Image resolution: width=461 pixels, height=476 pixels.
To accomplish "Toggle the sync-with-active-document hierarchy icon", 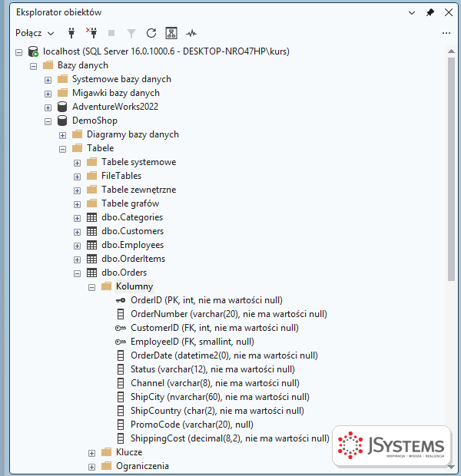I will coord(171,33).
